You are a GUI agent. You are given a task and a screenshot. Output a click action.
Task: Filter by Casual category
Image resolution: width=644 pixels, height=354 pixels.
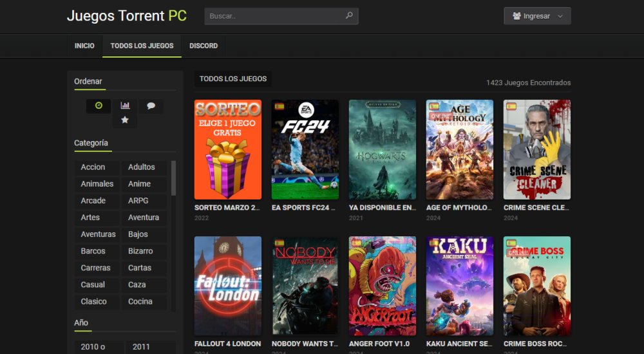point(97,285)
